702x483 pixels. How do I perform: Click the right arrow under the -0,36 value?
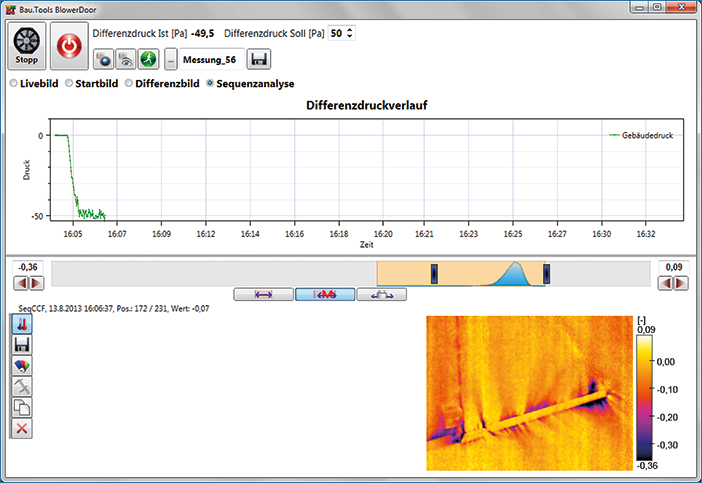pos(36,283)
